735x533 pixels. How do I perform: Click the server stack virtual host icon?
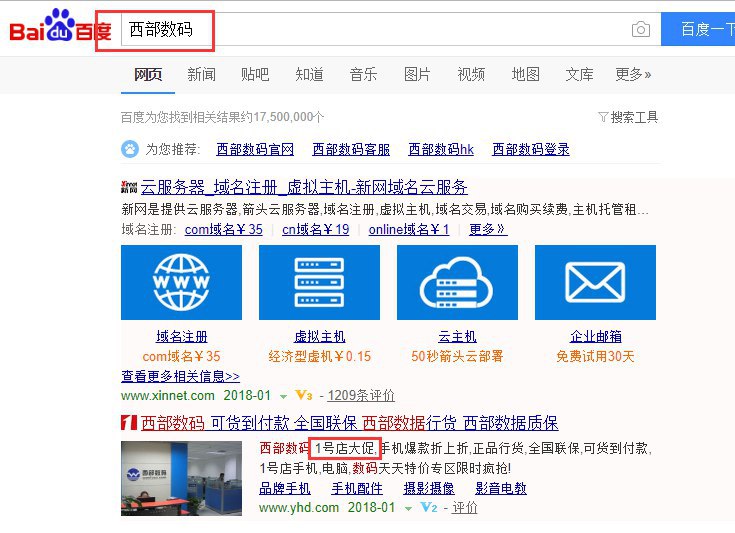coord(319,282)
